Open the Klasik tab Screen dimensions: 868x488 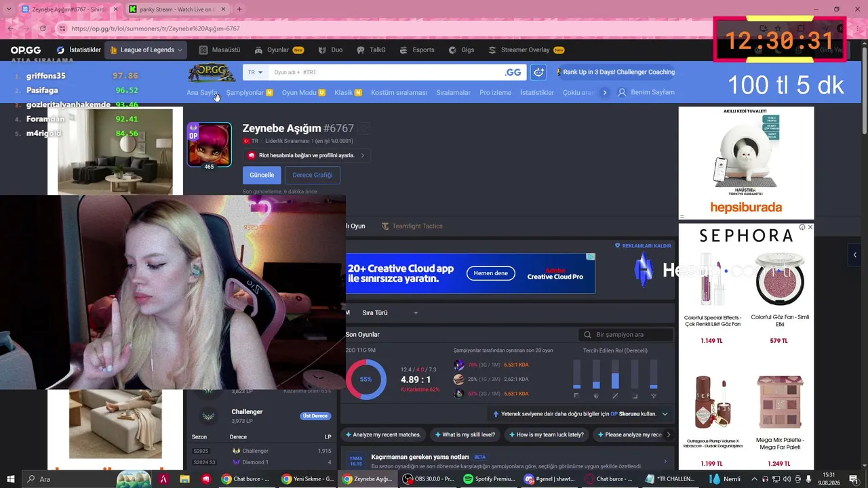coord(348,93)
